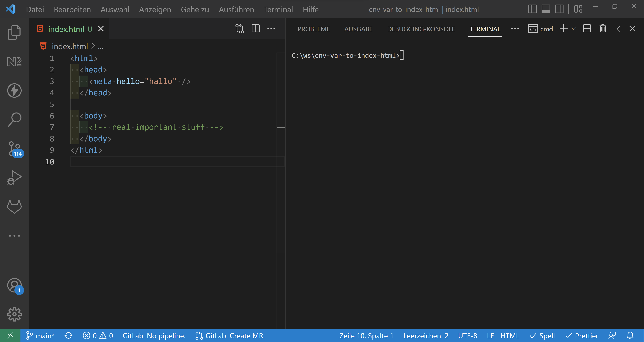644x342 pixels.
Task: Move panel with the left chevron icon
Action: (x=619, y=29)
